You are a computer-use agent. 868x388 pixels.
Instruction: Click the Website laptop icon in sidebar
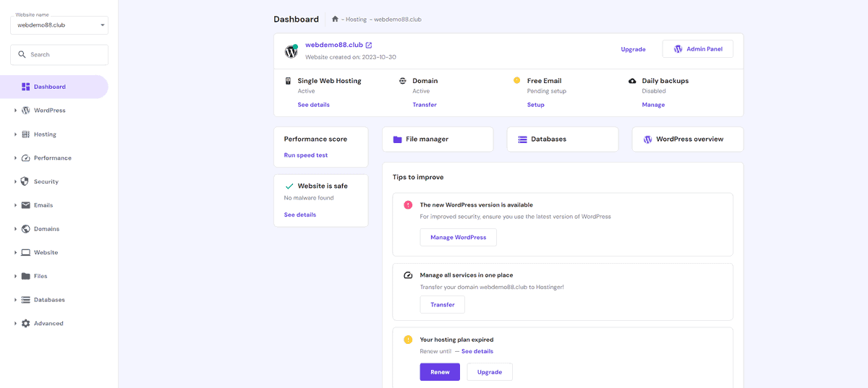pyautogui.click(x=26, y=253)
